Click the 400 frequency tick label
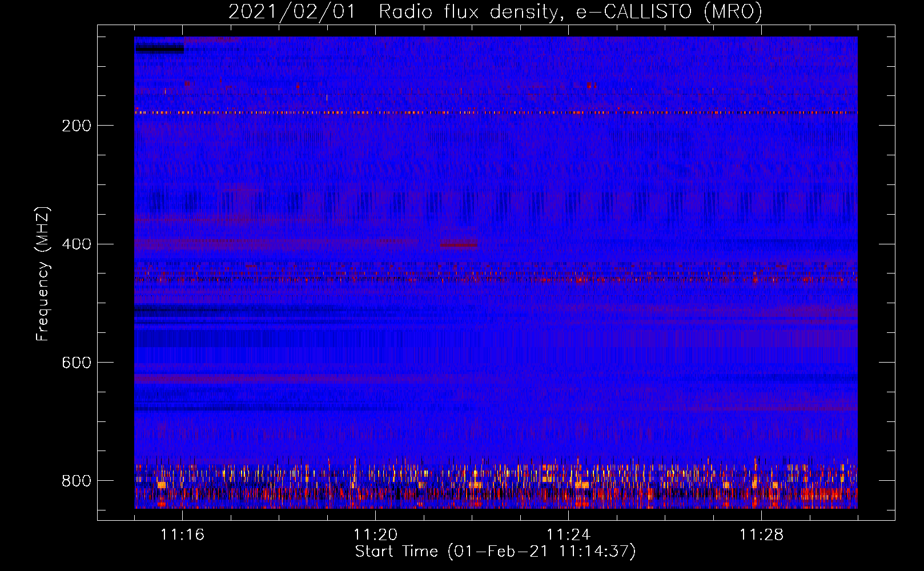 (x=77, y=244)
